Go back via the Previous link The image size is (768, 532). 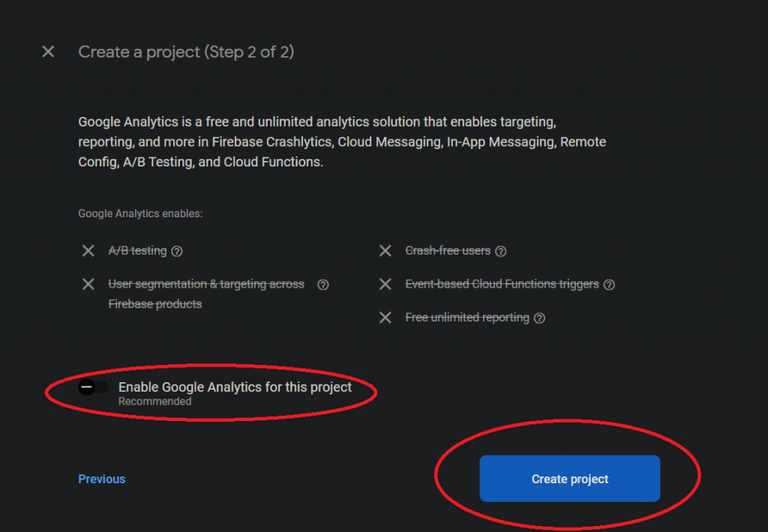tap(102, 479)
